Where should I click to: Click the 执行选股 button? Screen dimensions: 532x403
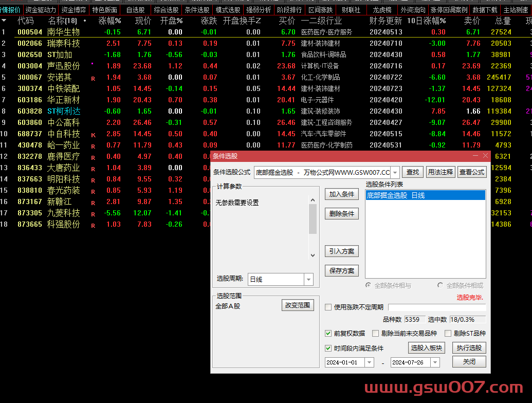tap(469, 348)
